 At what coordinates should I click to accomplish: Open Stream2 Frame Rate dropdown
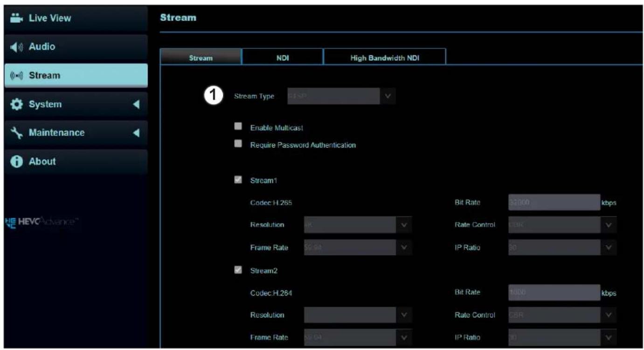[x=358, y=338]
